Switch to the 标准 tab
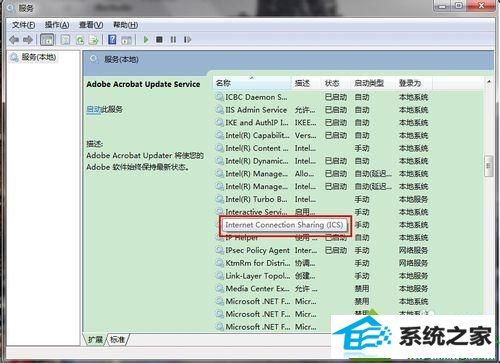 (117, 340)
